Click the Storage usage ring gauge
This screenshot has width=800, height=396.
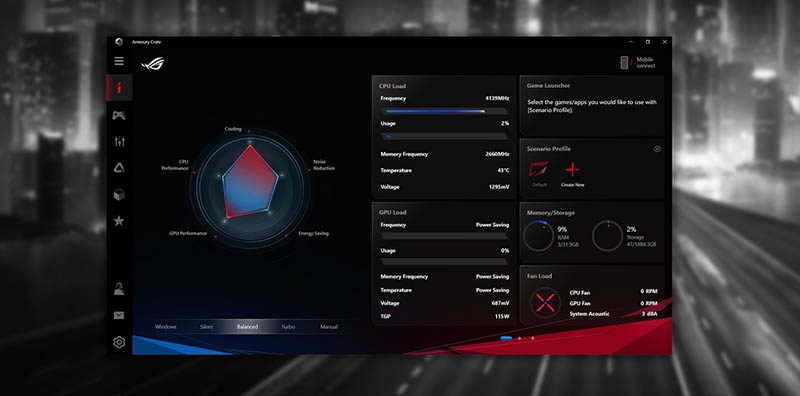[x=607, y=236]
